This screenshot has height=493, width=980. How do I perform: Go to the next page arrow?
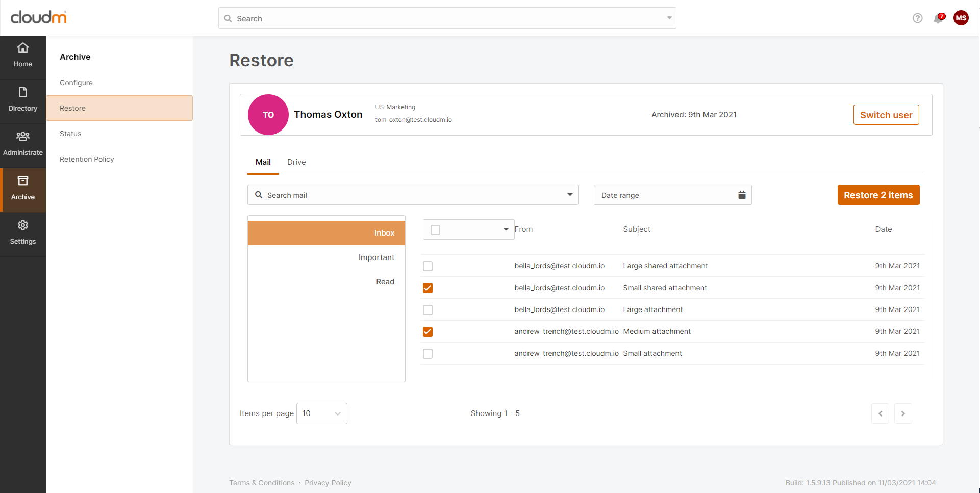pyautogui.click(x=902, y=413)
